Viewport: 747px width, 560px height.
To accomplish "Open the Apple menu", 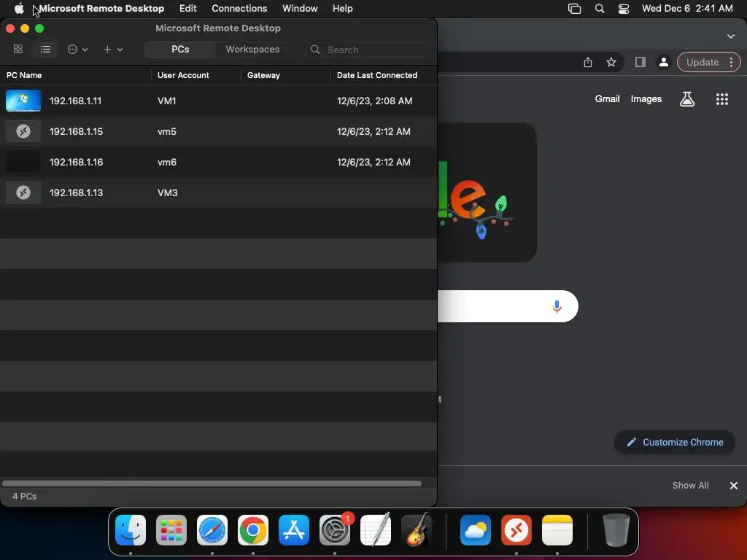I will click(x=19, y=8).
